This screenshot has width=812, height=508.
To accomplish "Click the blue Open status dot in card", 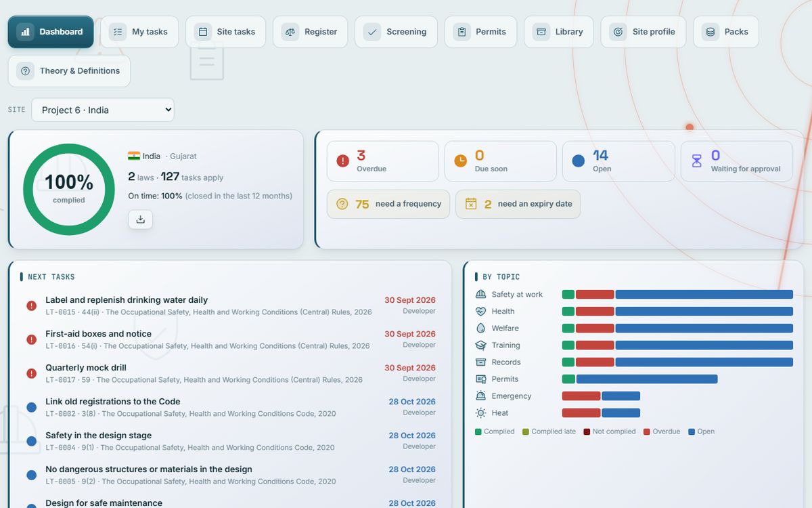I will click(x=579, y=161).
